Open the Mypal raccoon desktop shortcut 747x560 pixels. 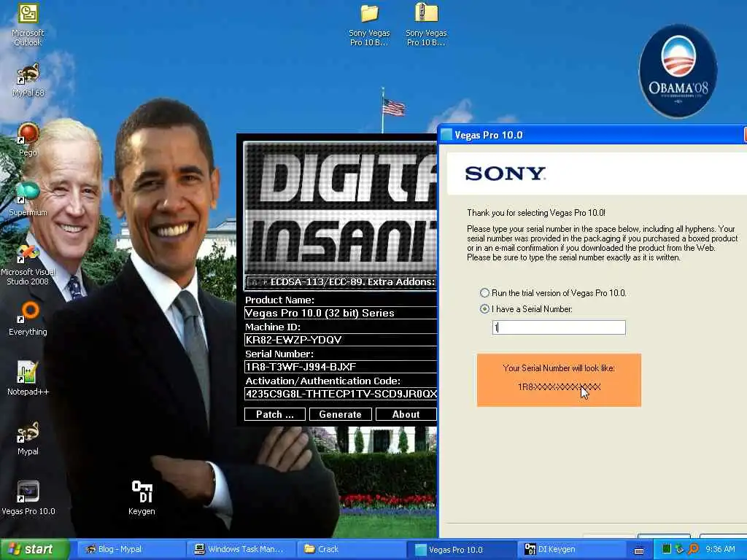click(x=28, y=438)
